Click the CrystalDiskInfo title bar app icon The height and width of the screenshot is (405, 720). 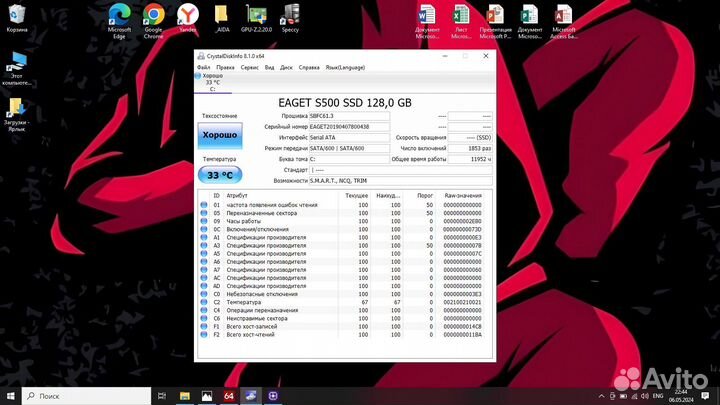point(201,56)
